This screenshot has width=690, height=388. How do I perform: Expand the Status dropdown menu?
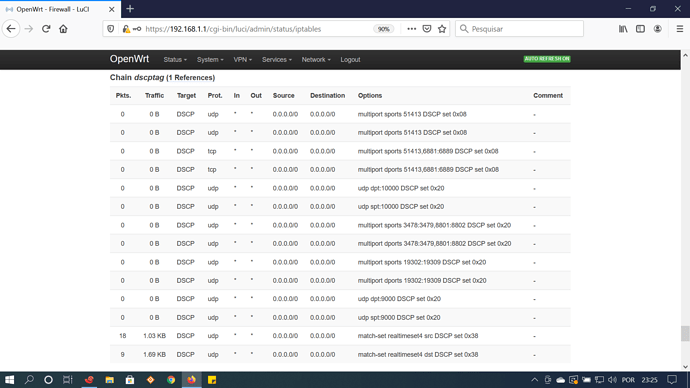point(175,60)
